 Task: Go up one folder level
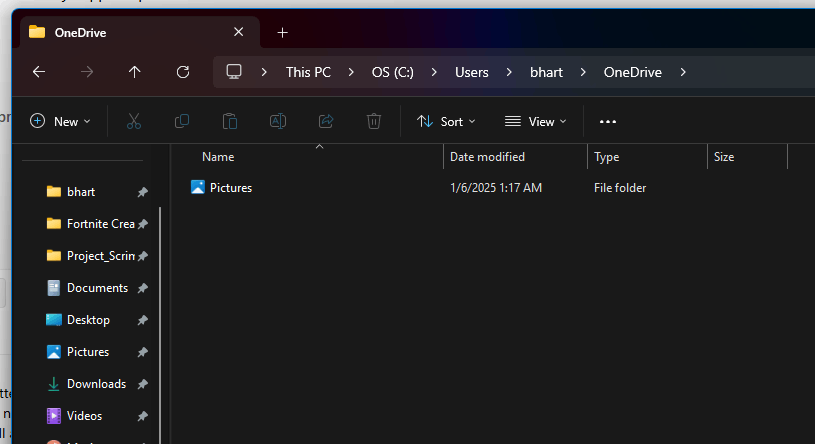coord(135,72)
